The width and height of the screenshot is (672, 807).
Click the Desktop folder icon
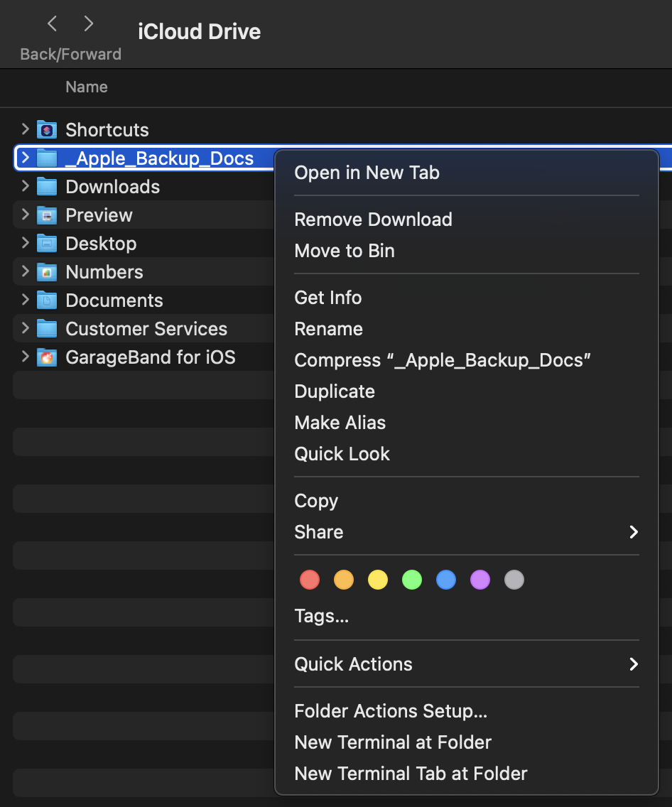pos(47,244)
